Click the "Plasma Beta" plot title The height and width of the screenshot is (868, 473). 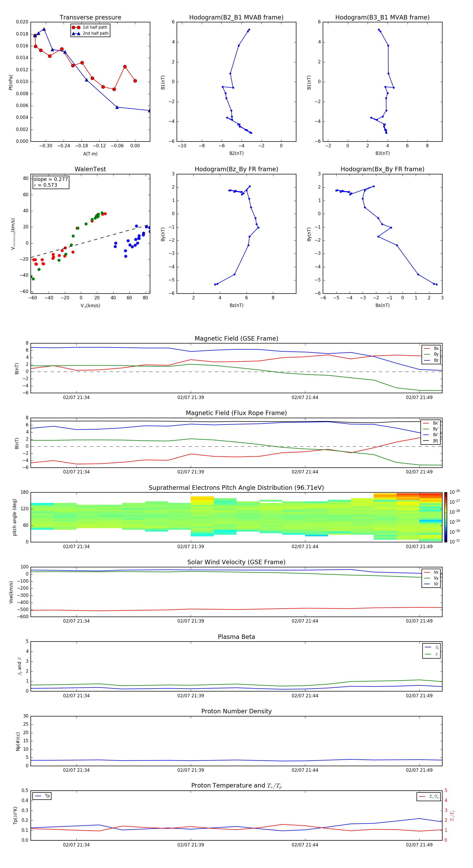click(x=236, y=637)
